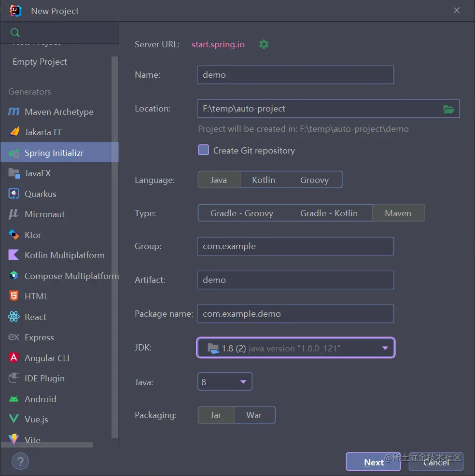475x476 pixels.
Task: Enable Create Git repository checkbox
Action: pyautogui.click(x=203, y=150)
